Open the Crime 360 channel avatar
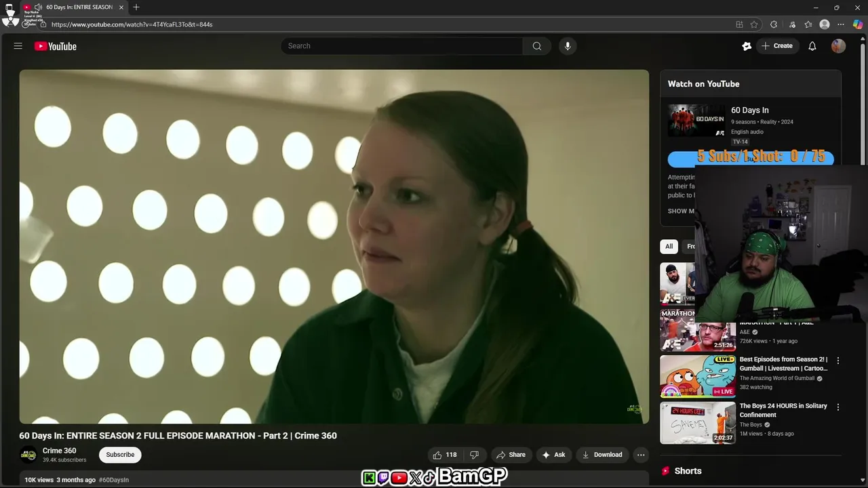This screenshot has width=868, height=488. click(28, 455)
